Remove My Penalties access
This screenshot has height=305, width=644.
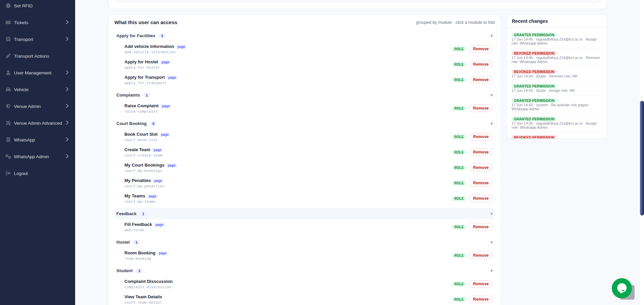481,183
